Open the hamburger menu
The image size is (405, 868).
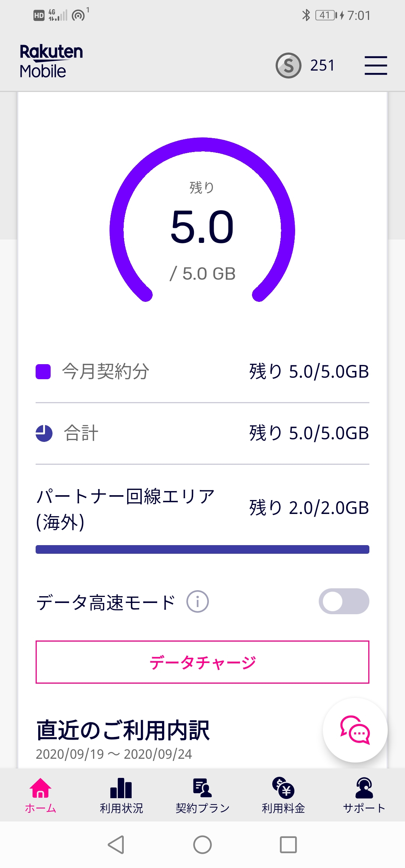376,66
